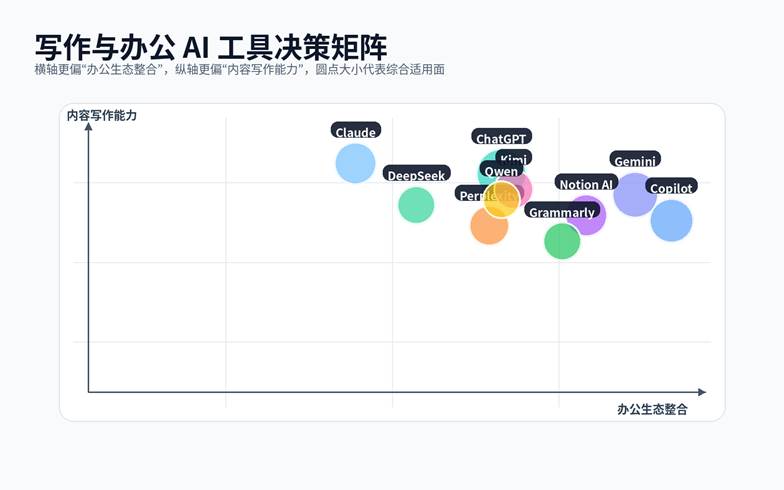
Task: Click the Grammarly data label
Action: 561,212
